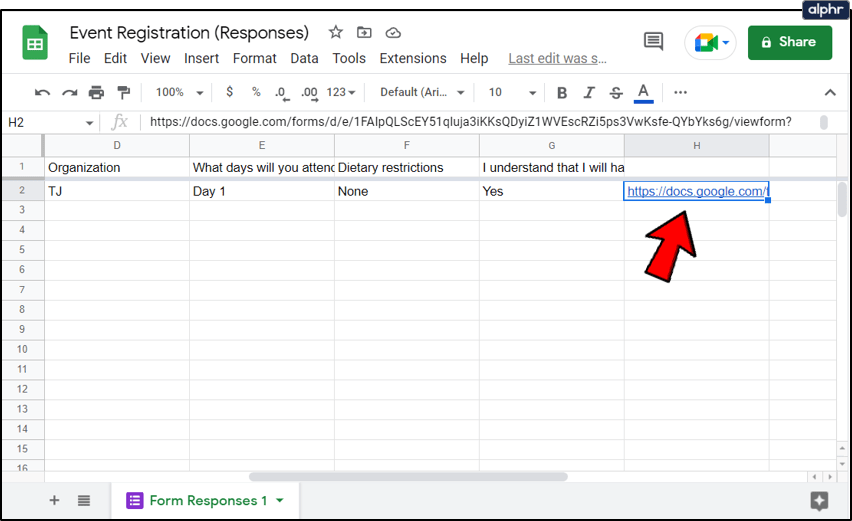Increase decimal places

[x=310, y=93]
